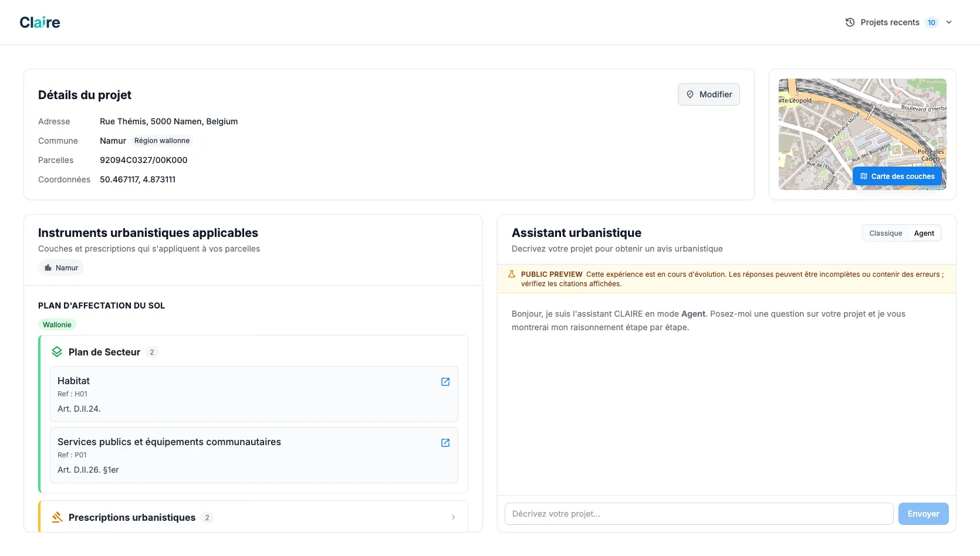This screenshot has width=980, height=556.
Task: Click the Détails du projet heading
Action: coord(85,95)
